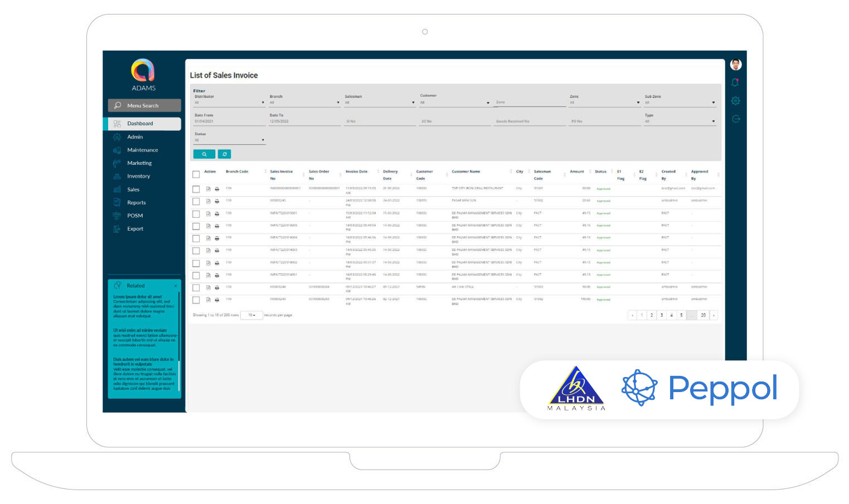The width and height of the screenshot is (849, 504).
Task: Jump to page 20 of results
Action: click(703, 315)
